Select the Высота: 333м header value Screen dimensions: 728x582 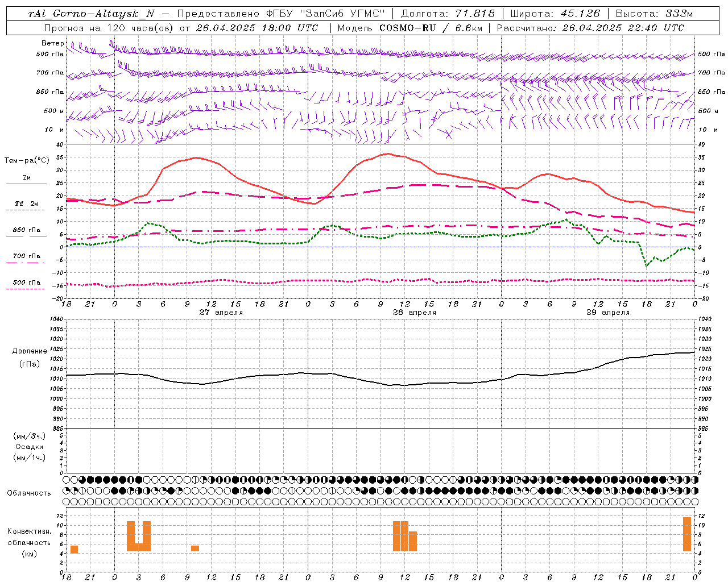tap(654, 14)
